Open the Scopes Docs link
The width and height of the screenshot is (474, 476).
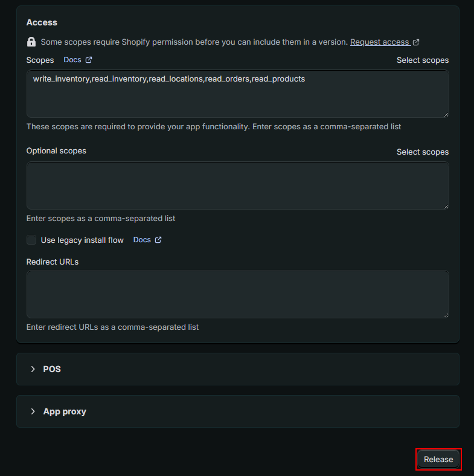(x=72, y=60)
